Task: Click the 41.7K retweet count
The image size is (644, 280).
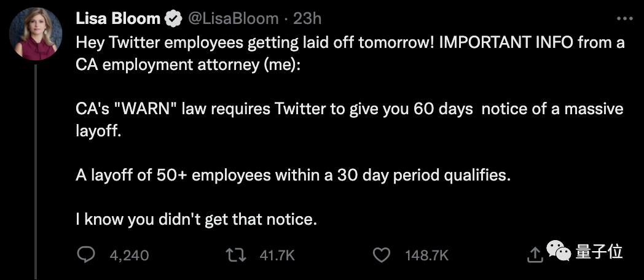Action: click(x=277, y=255)
